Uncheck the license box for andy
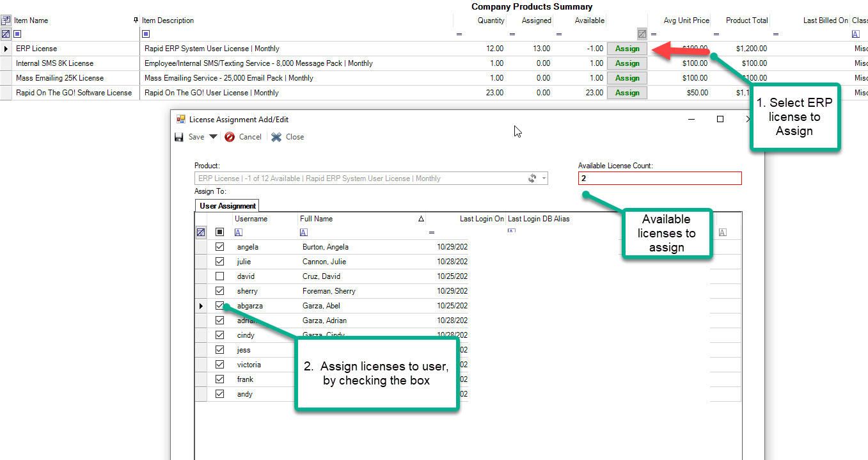Image resolution: width=868 pixels, height=460 pixels. coord(219,394)
